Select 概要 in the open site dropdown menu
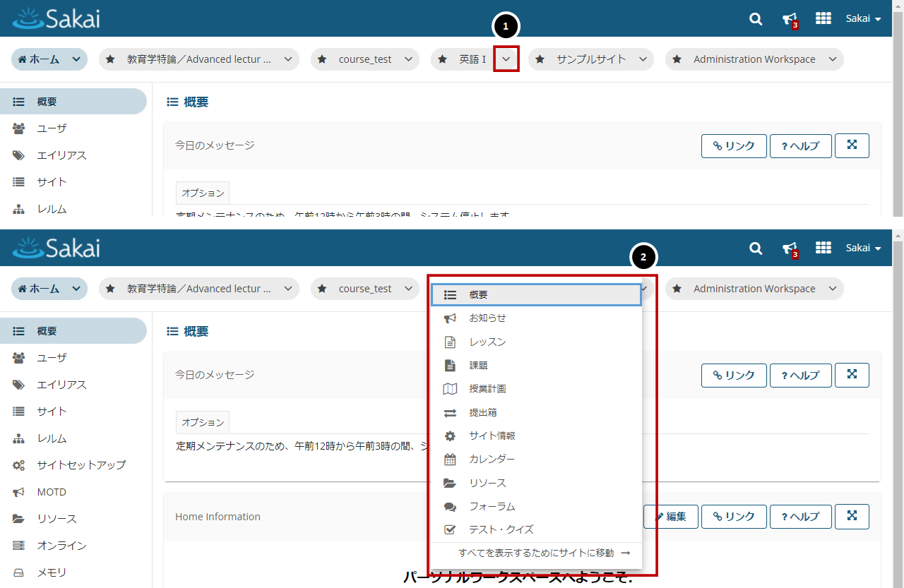This screenshot has height=588, width=904. [x=536, y=295]
